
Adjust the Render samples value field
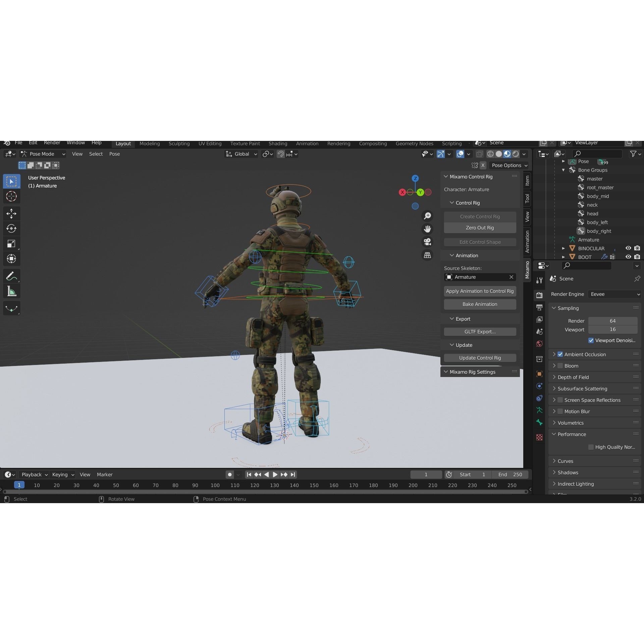pyautogui.click(x=613, y=321)
